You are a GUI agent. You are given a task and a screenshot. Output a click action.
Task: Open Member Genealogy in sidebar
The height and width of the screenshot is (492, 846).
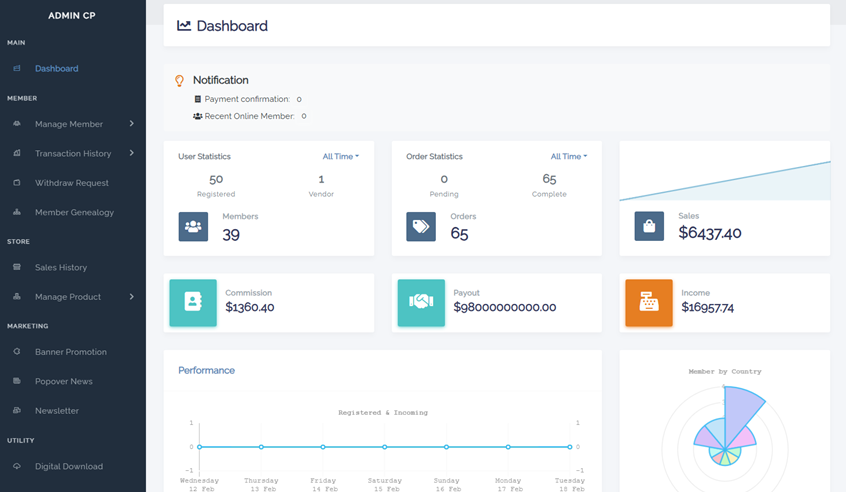coord(74,213)
